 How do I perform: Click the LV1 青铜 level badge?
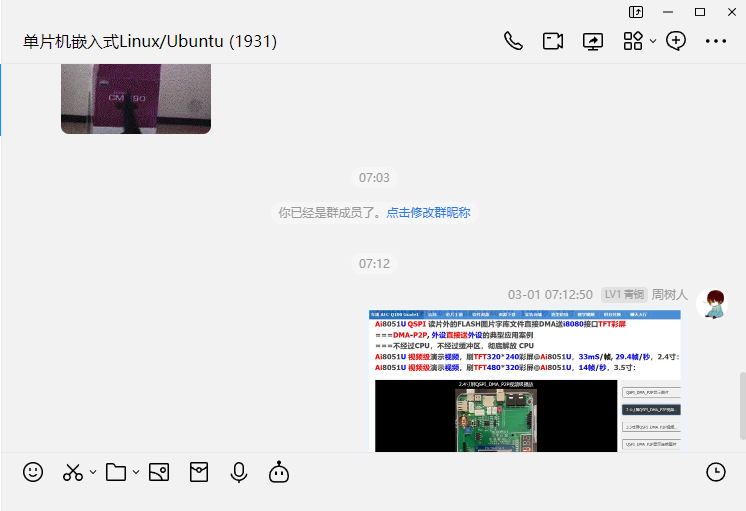624,295
